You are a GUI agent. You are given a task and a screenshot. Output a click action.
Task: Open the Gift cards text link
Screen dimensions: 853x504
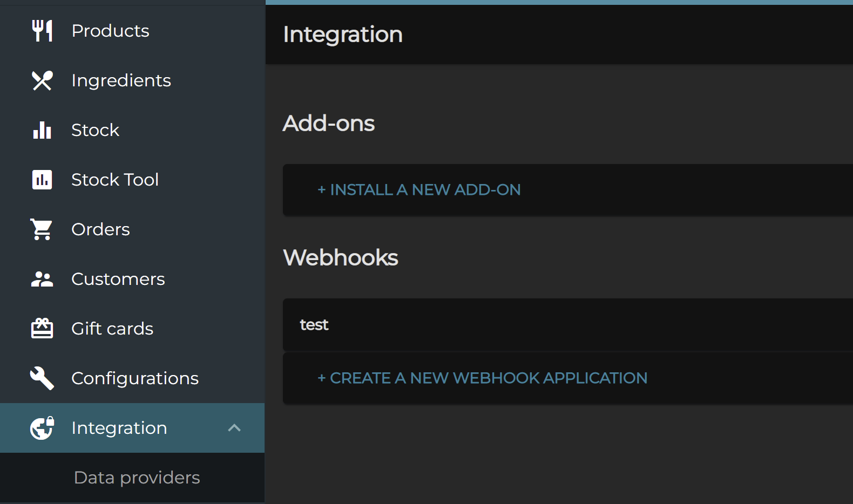(112, 329)
